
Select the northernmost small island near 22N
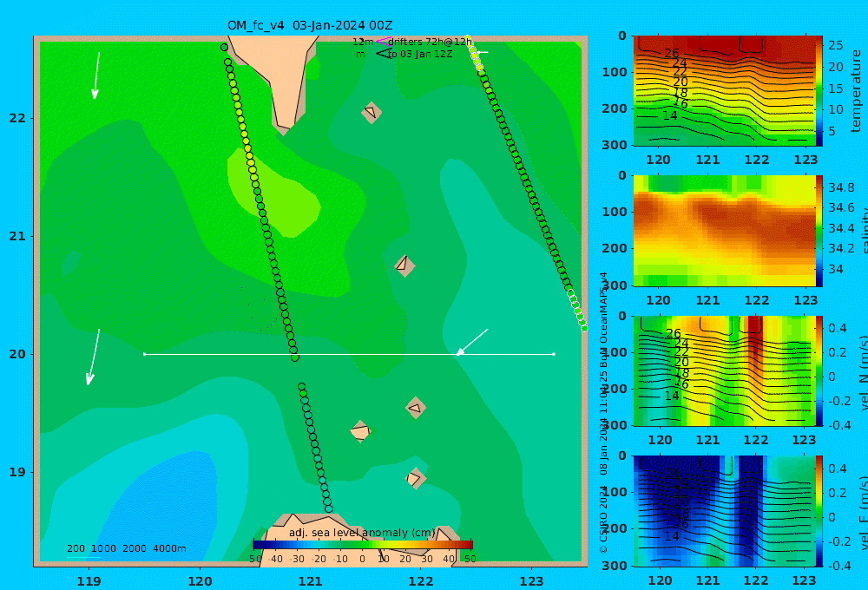coord(372,112)
